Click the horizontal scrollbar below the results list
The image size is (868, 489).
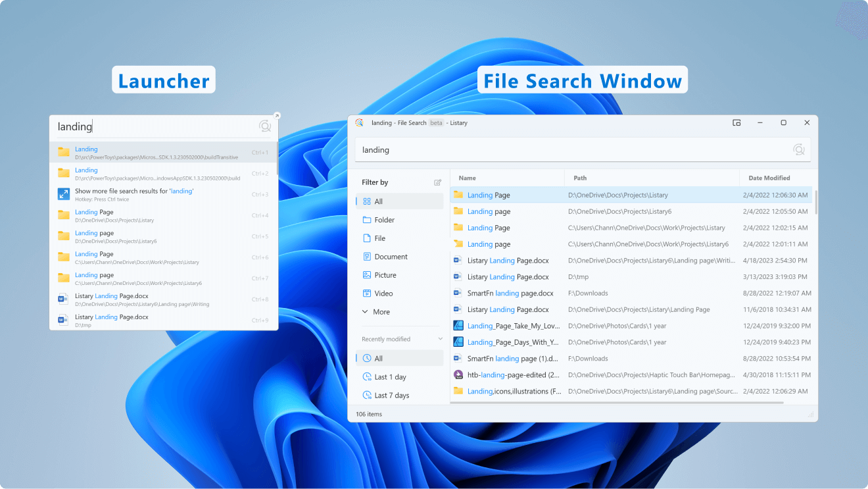618,402
